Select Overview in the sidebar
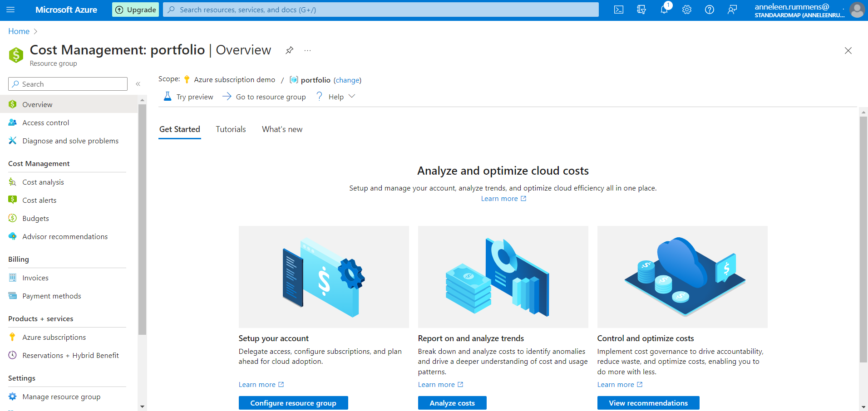This screenshot has height=411, width=868. 69,104
